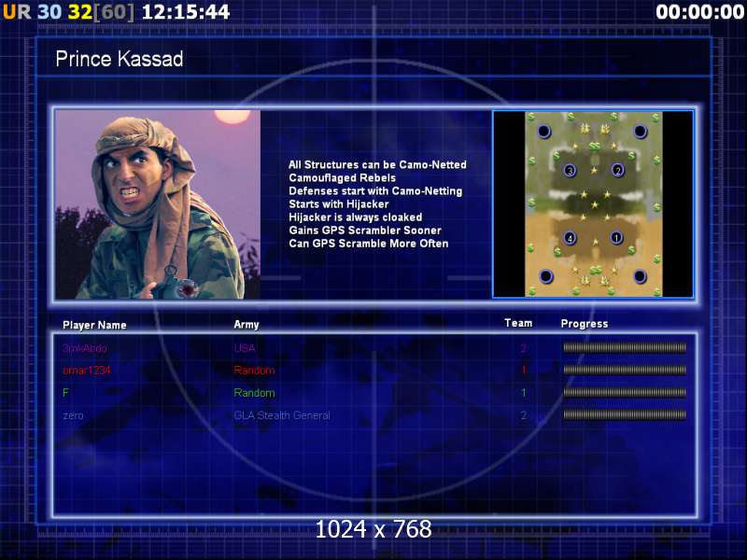The image size is (747, 560).
Task: Click the USA army entry
Action: (x=245, y=348)
